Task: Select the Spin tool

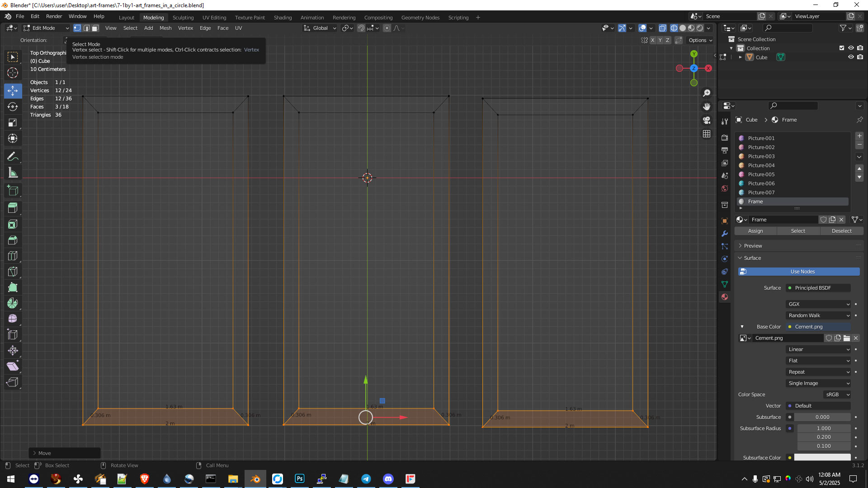Action: pyautogui.click(x=13, y=303)
